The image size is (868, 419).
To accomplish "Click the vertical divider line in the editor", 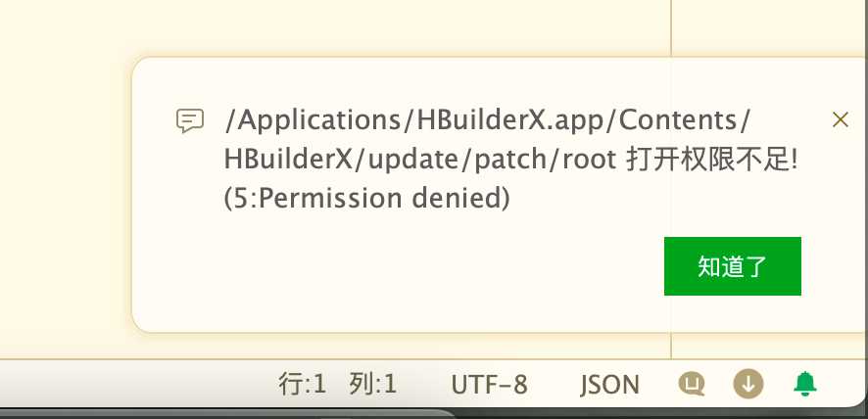I will (x=671, y=27).
